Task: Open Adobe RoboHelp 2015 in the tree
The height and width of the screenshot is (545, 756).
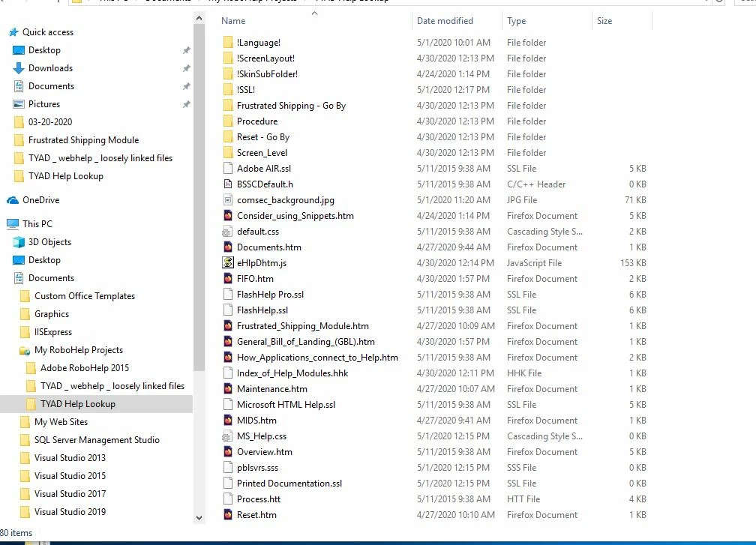Action: tap(84, 368)
